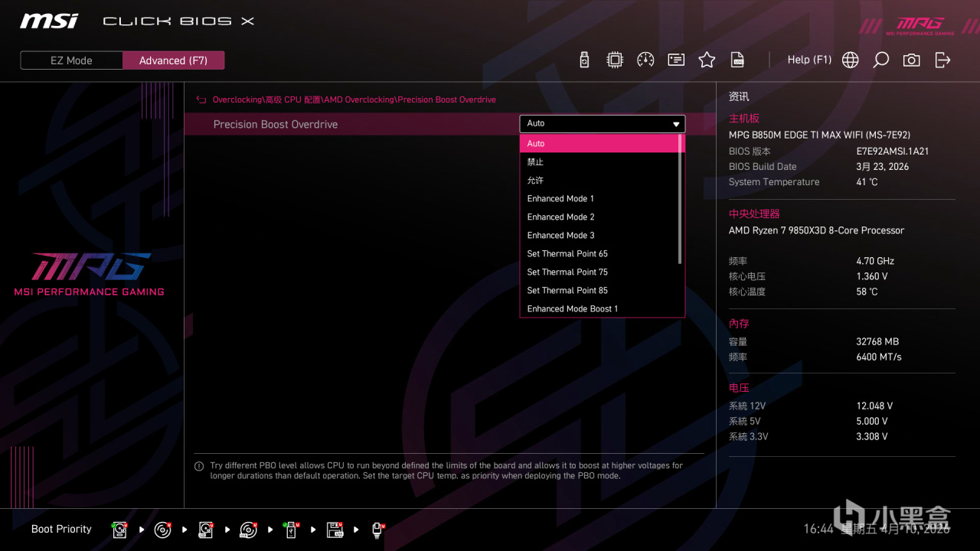Open Favorites with the star icon
The width and height of the screenshot is (980, 551).
click(x=707, y=60)
